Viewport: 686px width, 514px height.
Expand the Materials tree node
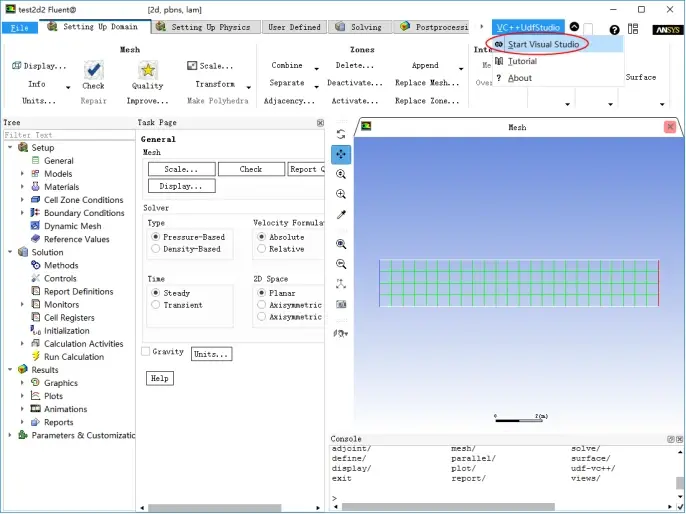[22, 187]
